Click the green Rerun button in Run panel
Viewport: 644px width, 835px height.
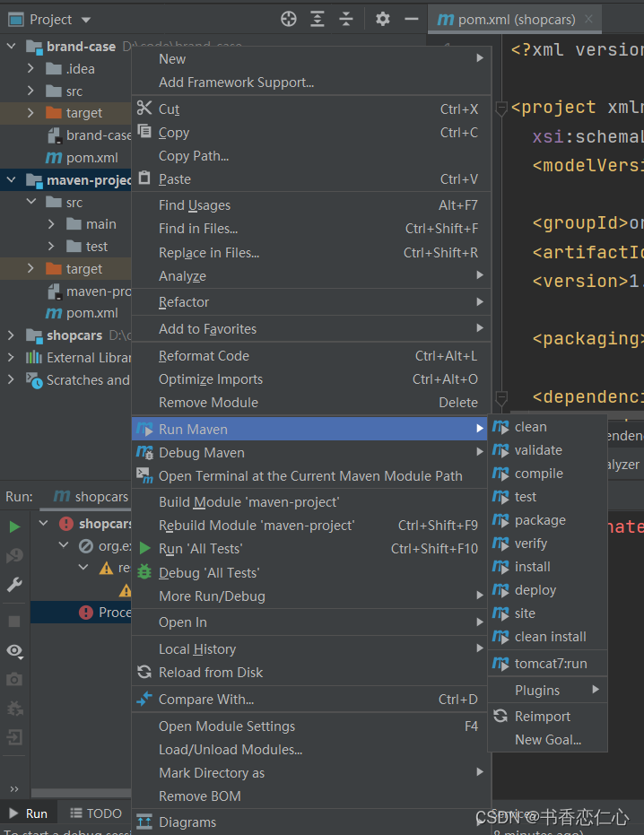[x=15, y=527]
